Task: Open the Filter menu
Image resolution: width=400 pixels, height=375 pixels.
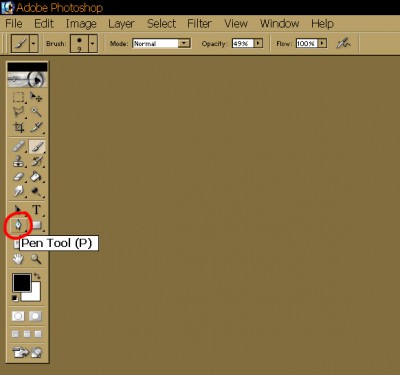Action: pos(199,24)
